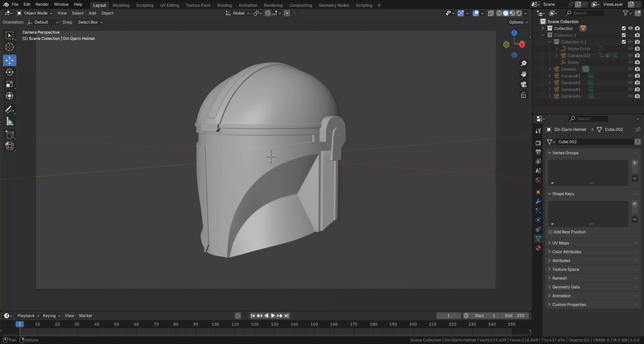
Task: Click the pan hand viewport icon
Action: pyautogui.click(x=524, y=74)
